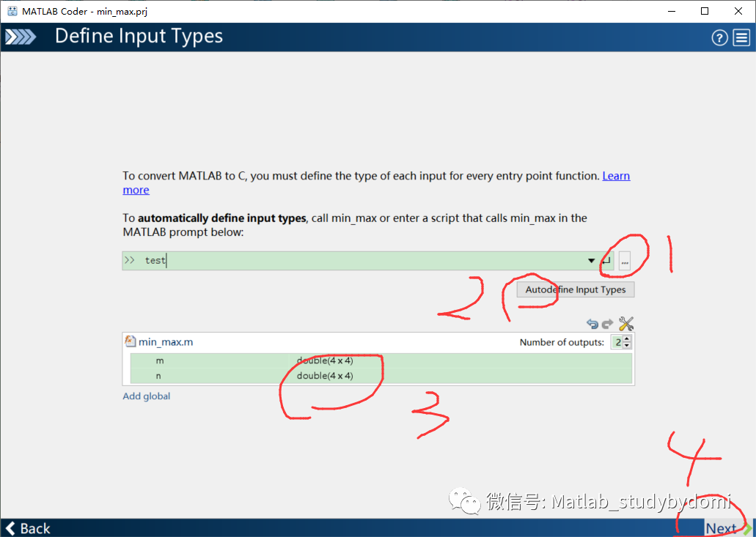Click the Add global link
Image resolution: width=756 pixels, height=537 pixels.
pyautogui.click(x=147, y=396)
